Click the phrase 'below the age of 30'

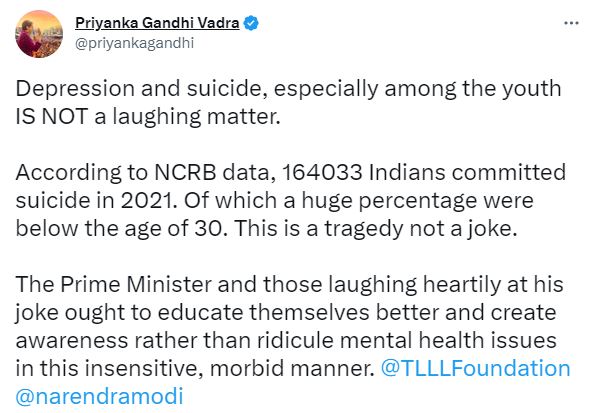pos(119,228)
